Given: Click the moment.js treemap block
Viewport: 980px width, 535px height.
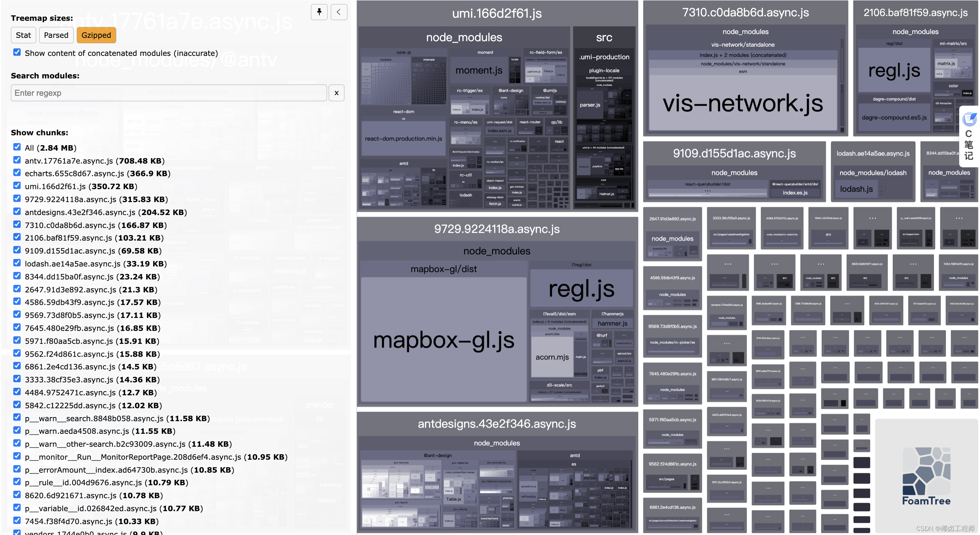Looking at the screenshot, I should 479,70.
